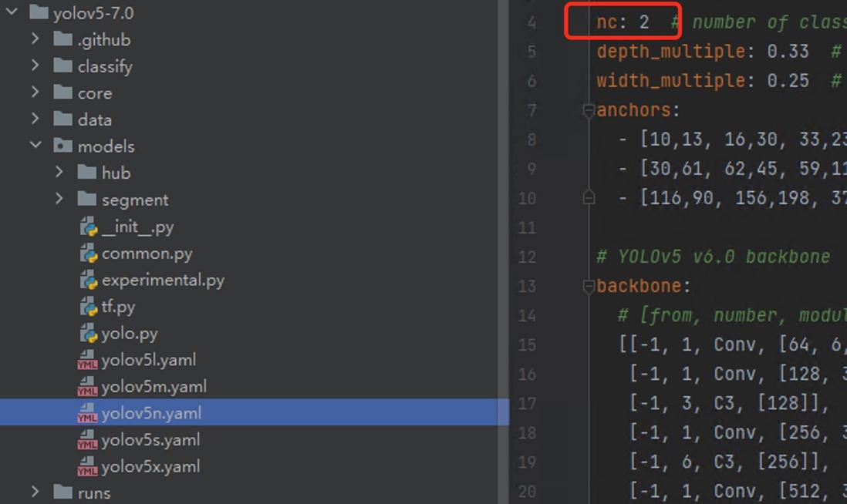
Task: Click line number 11 in the gutter
Action: (x=527, y=227)
